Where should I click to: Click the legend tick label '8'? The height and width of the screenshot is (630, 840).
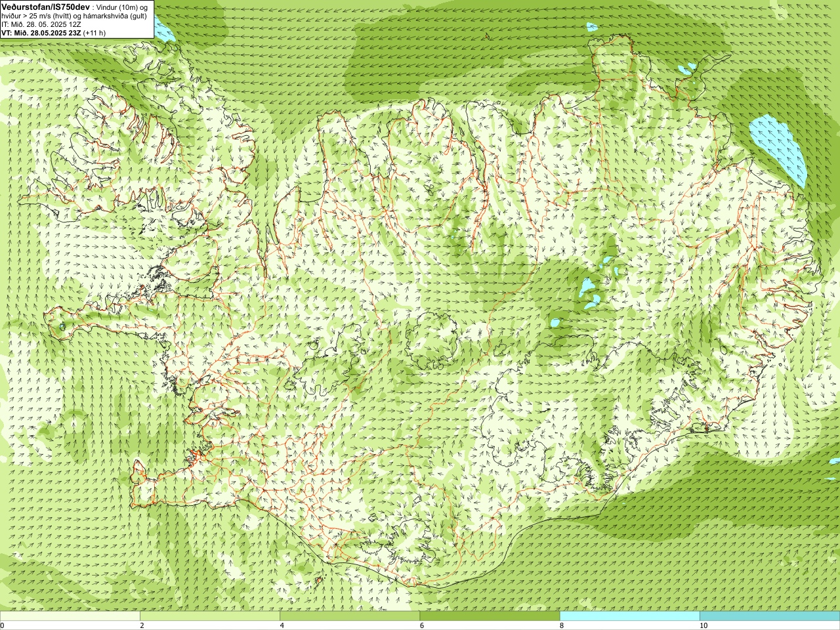[562, 625]
